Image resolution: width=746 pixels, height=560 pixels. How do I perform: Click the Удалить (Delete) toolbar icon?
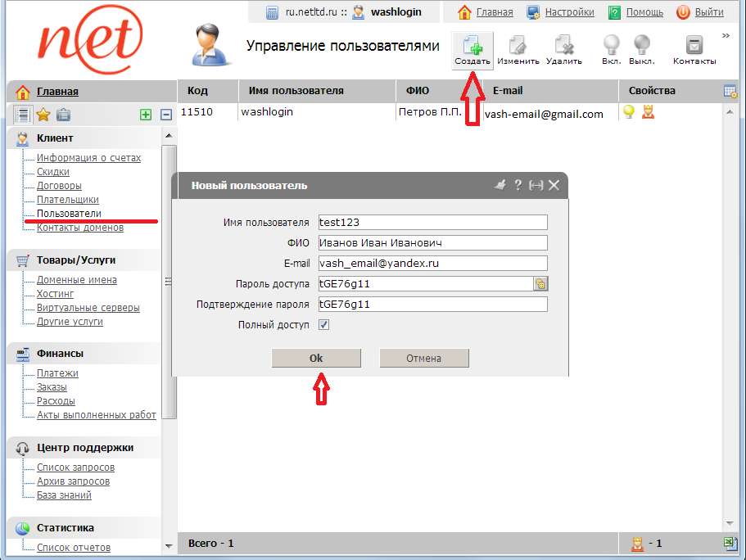tap(563, 47)
